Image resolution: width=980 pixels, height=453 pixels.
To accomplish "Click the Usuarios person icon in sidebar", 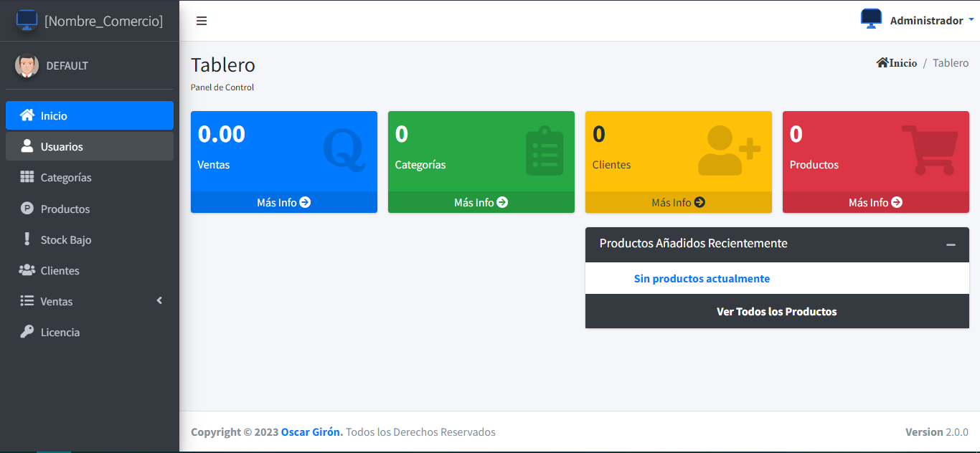I will click(27, 146).
